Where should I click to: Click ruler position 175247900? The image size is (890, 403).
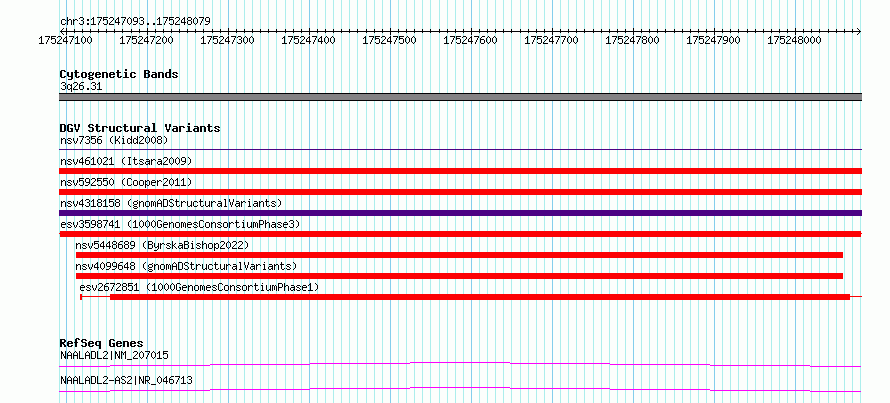[x=714, y=40]
